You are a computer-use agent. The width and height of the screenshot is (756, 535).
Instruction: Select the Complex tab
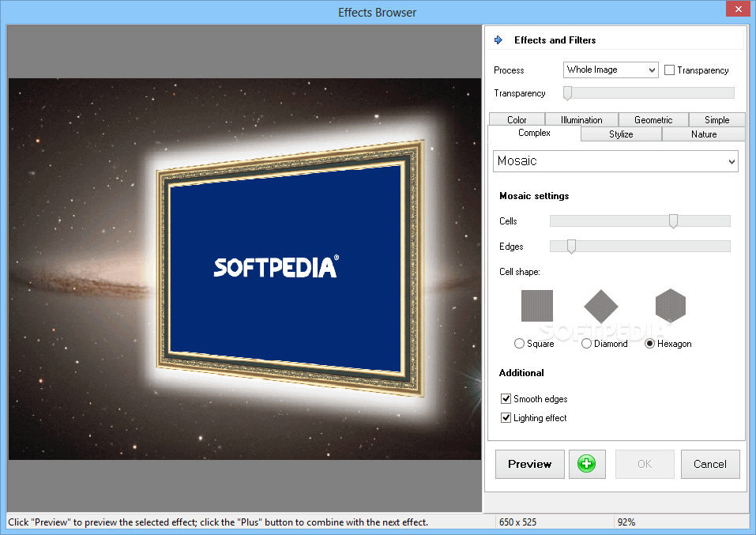(x=534, y=133)
